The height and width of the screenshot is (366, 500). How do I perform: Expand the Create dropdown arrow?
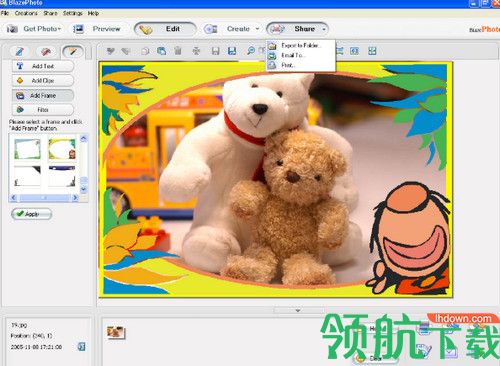[x=257, y=29]
